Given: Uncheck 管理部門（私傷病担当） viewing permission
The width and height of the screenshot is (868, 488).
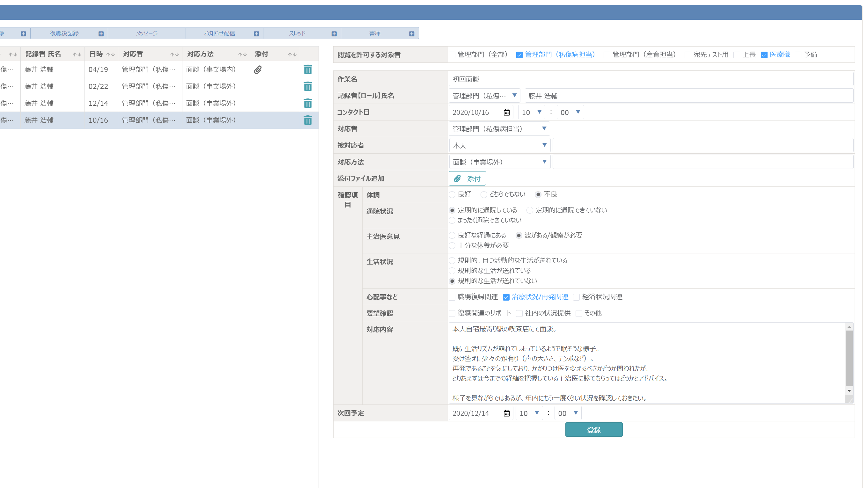Looking at the screenshot, I should [x=519, y=55].
